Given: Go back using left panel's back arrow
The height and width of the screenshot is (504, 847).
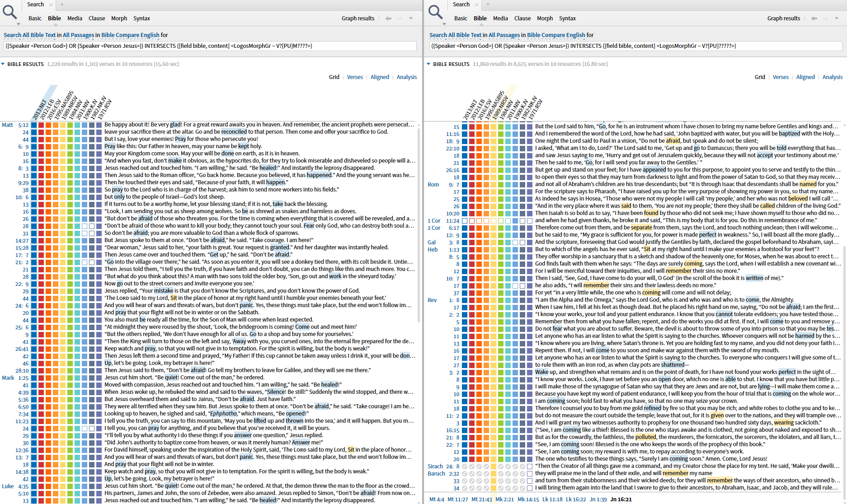Looking at the screenshot, I should 388,19.
